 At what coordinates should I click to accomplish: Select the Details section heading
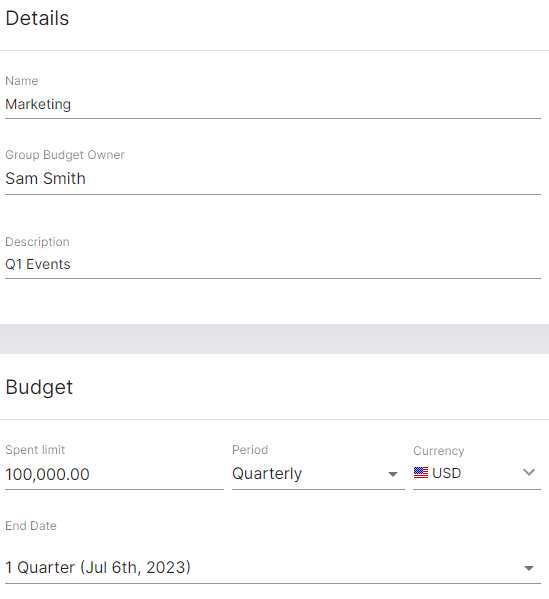coord(37,18)
